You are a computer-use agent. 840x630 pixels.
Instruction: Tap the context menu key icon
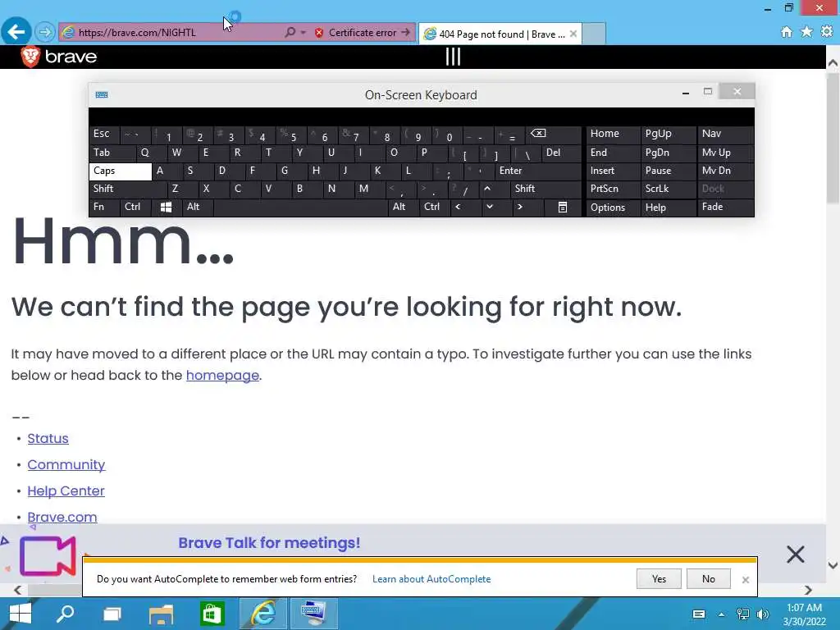tap(563, 208)
